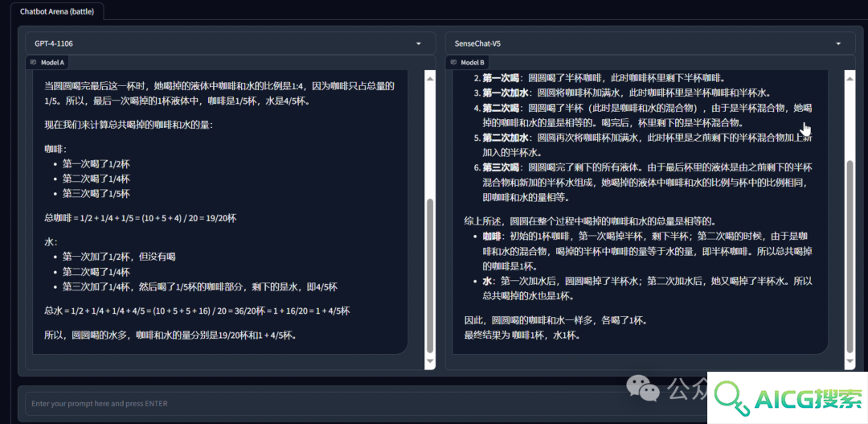Click the '所以，圆圆喝的水多' conclusion line in Model A

(x=170, y=335)
